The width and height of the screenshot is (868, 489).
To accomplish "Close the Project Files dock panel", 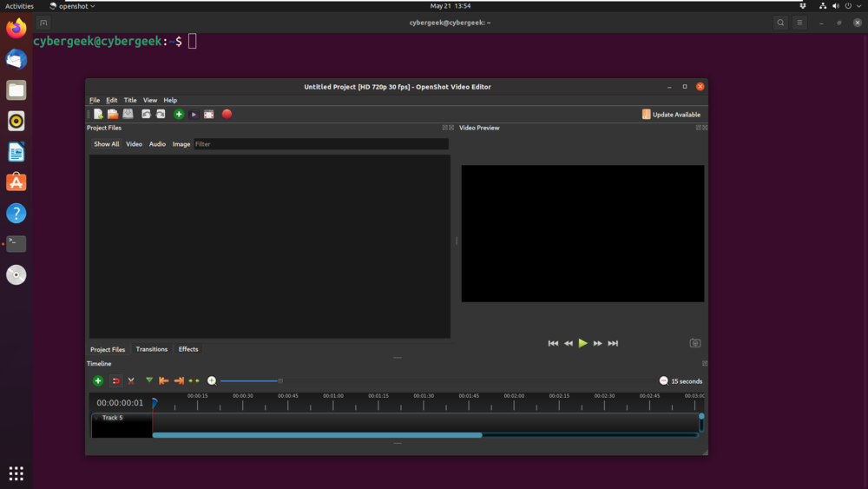I will tap(451, 128).
